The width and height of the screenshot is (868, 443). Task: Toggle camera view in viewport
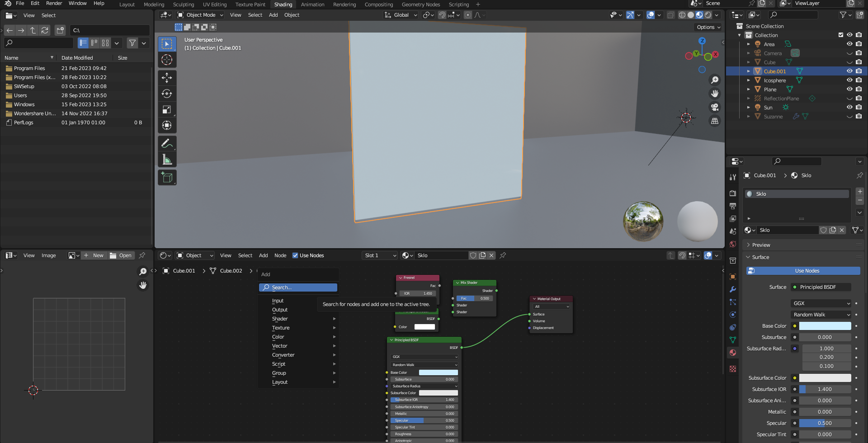715,107
